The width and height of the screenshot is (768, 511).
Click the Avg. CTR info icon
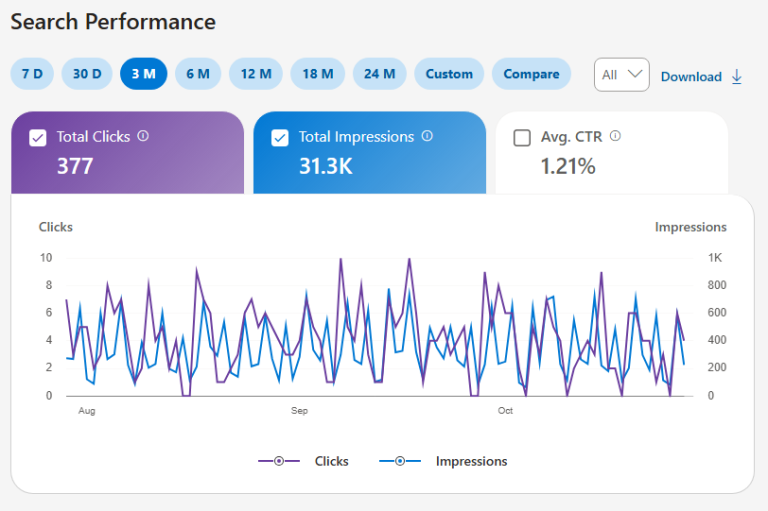tap(615, 136)
